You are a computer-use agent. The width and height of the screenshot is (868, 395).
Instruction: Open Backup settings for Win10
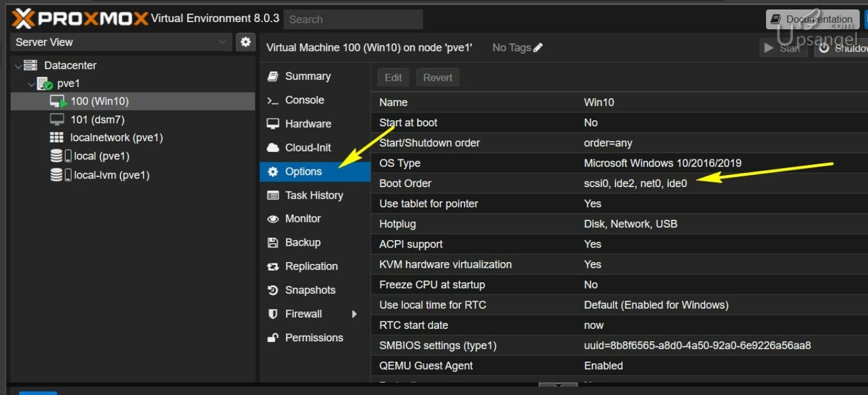[303, 242]
